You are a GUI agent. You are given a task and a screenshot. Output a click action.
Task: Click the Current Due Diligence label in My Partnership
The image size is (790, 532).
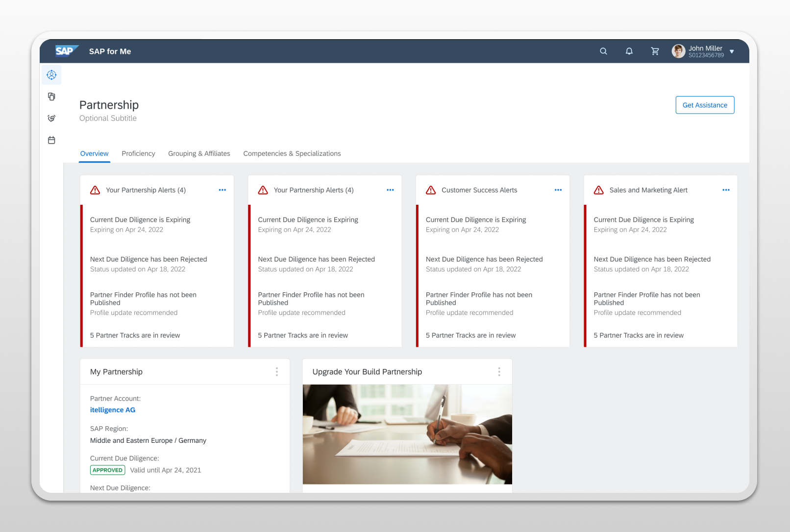pyautogui.click(x=124, y=459)
